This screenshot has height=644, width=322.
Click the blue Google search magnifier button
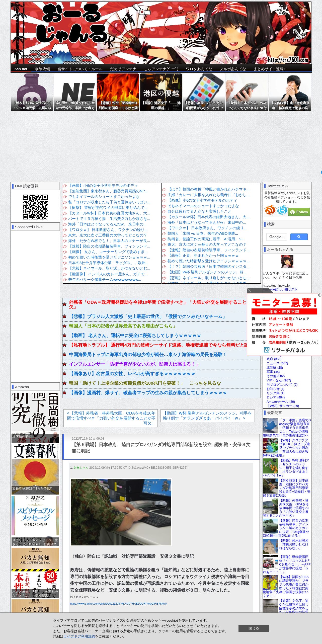tap(299, 237)
